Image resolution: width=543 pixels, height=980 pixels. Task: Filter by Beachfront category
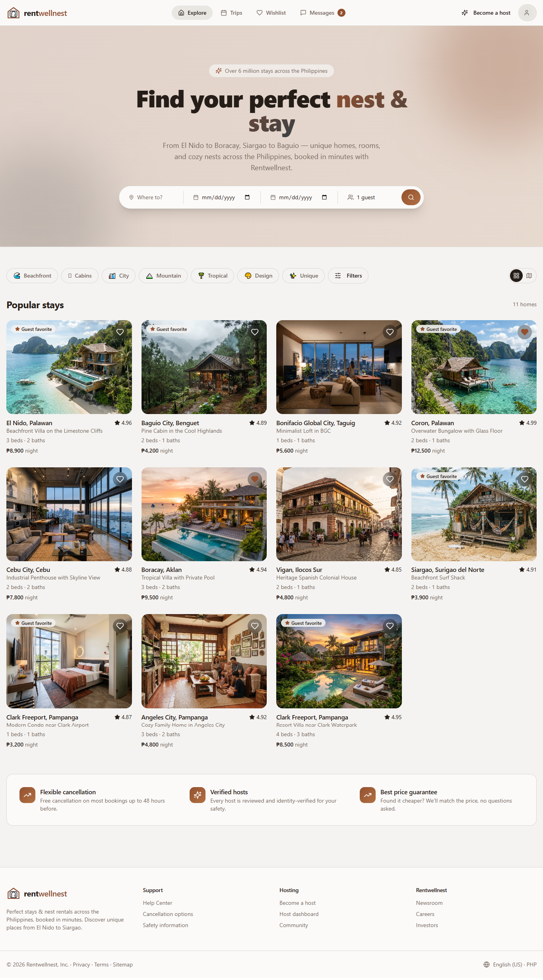click(32, 276)
